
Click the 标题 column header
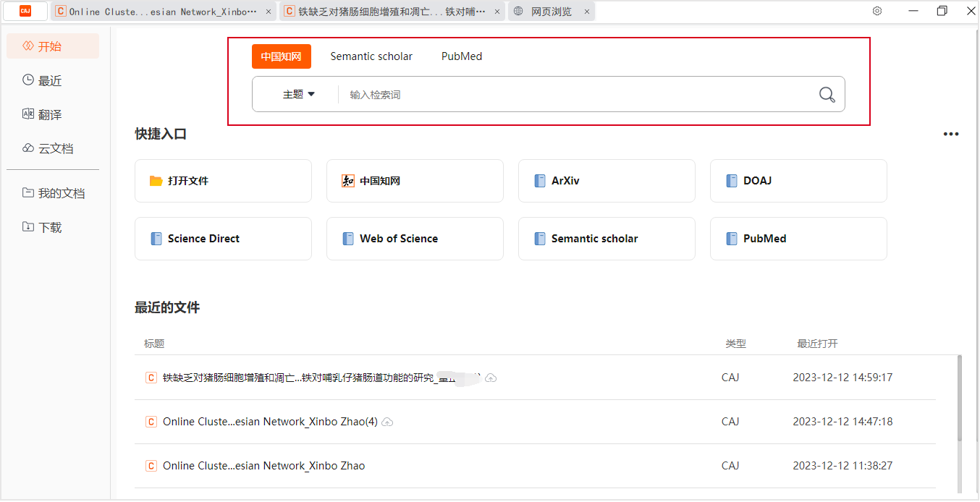(154, 344)
